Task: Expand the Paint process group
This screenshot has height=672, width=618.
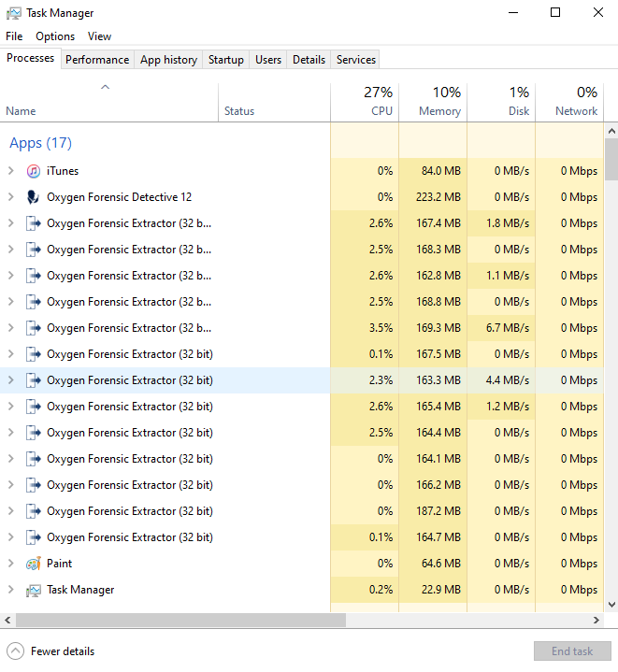Action: [x=11, y=564]
